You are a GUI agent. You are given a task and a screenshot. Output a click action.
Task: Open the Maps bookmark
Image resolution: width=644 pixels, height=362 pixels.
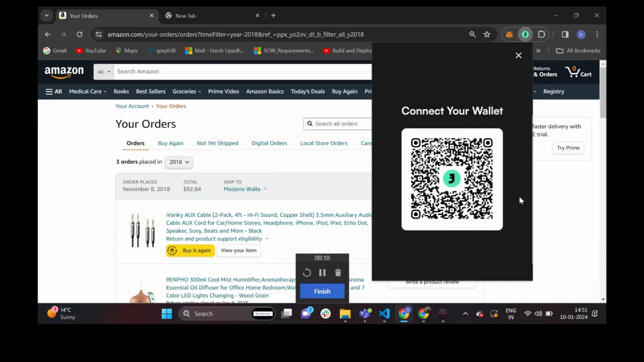pos(126,51)
